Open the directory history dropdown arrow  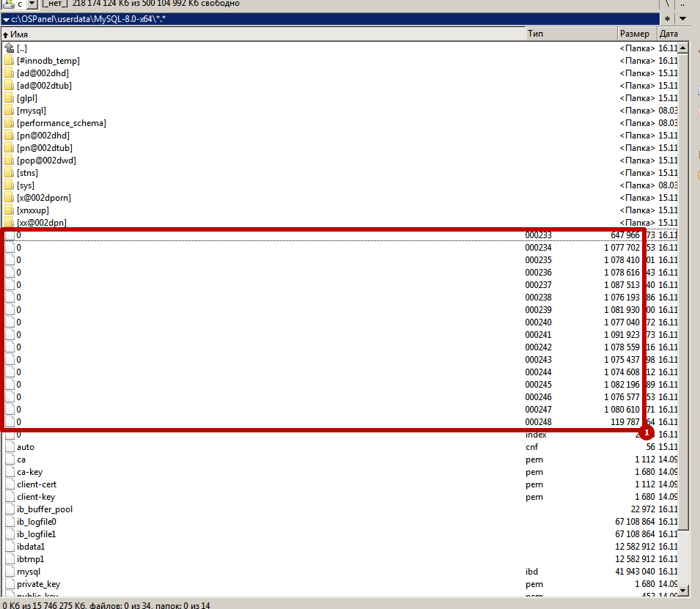pyautogui.click(x=682, y=19)
